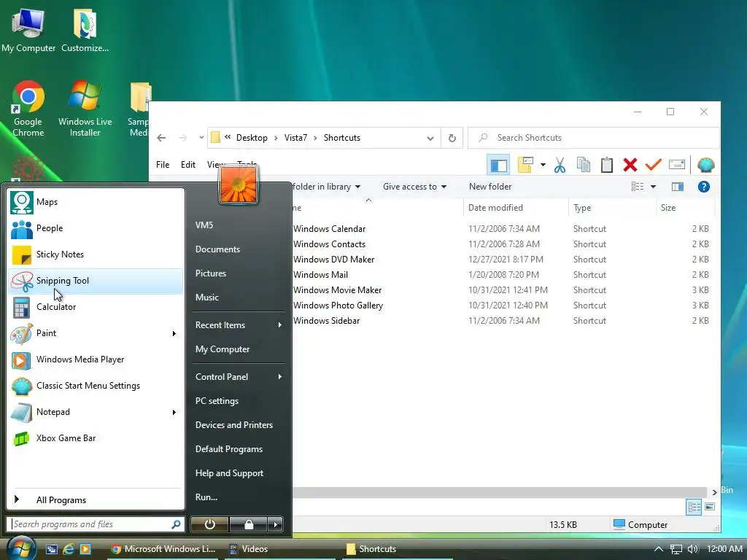747x560 pixels.
Task: Open the Edit menu
Action: pos(188,165)
